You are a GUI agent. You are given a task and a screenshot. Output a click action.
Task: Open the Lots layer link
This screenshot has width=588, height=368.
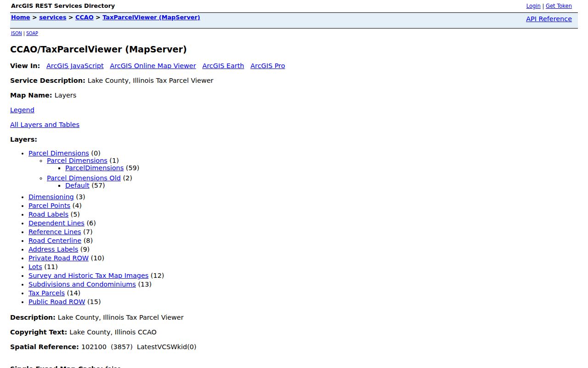tap(35, 267)
